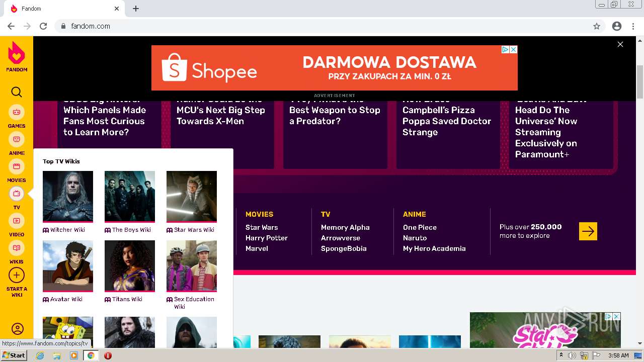This screenshot has height=362, width=644.
Task: Open Internet Explorer from taskbar
Action: point(40,355)
